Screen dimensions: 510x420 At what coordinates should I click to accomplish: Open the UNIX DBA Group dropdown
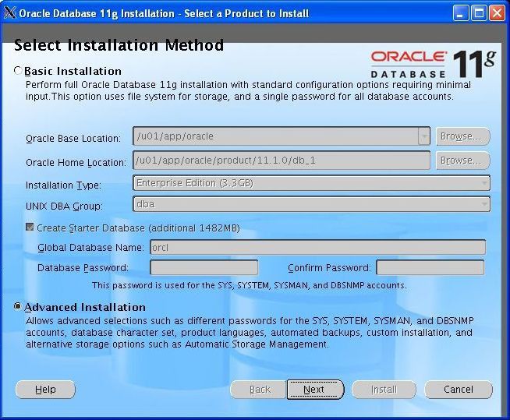coord(311,204)
